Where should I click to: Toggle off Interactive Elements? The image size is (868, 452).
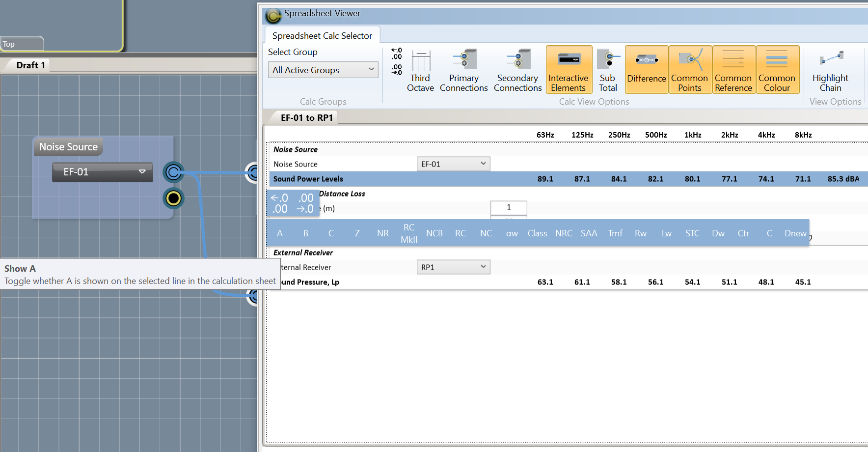coord(569,70)
